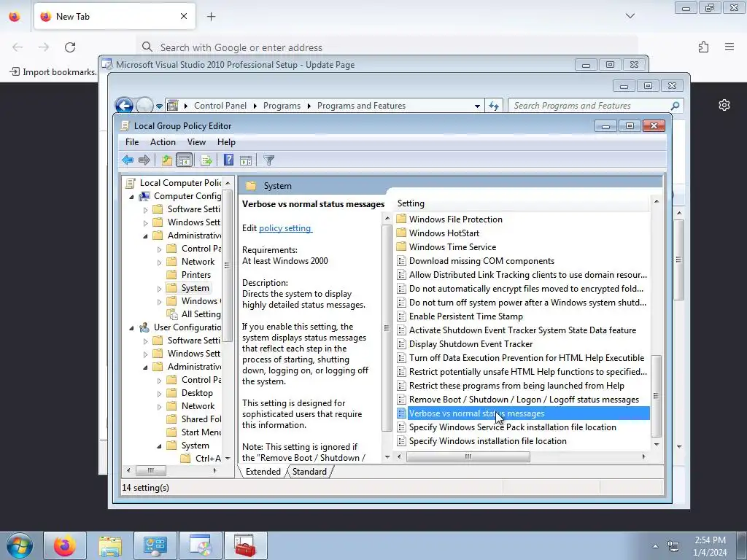The height and width of the screenshot is (560, 747).
Task: Collapse System under User Configuration
Action: pyautogui.click(x=160, y=446)
